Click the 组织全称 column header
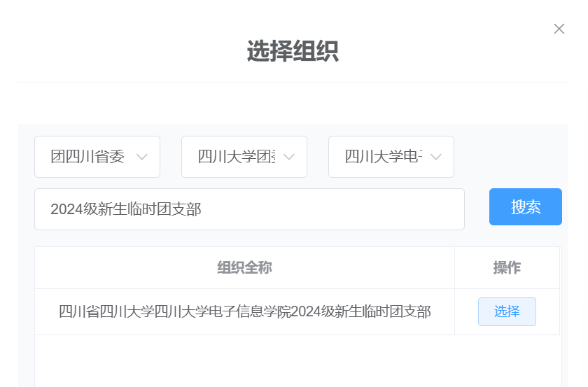 (244, 268)
